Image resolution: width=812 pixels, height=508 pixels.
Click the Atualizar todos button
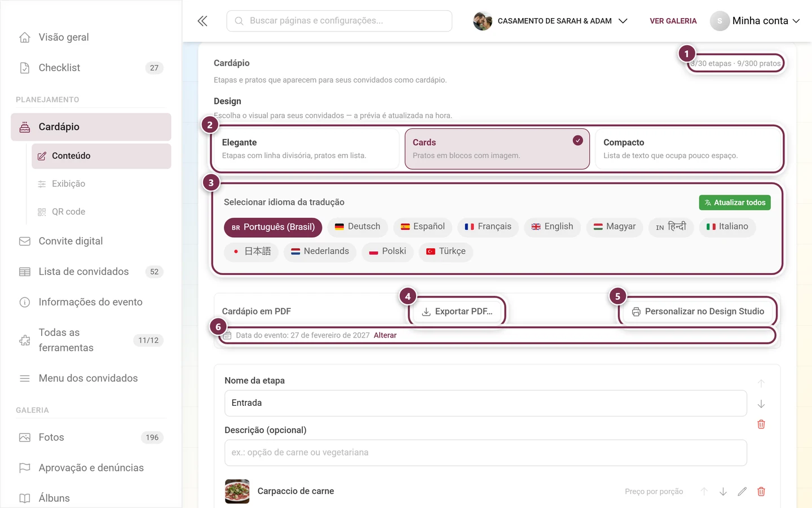(735, 203)
